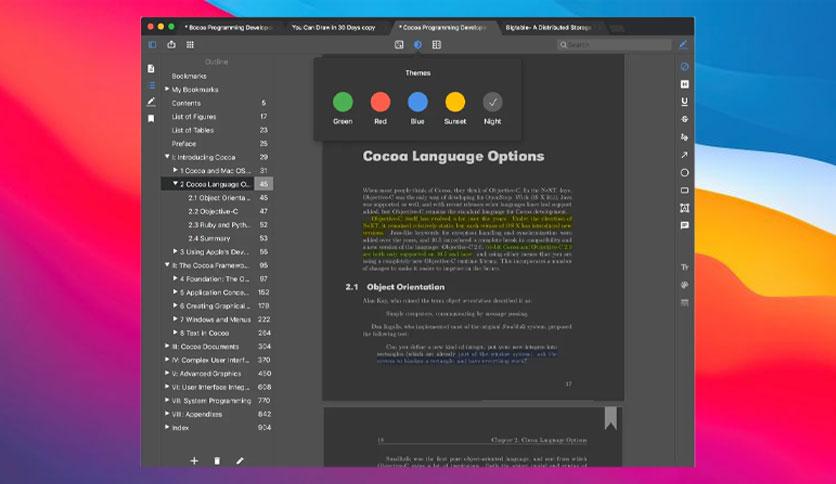Switch to two-page layout icon
The height and width of the screenshot is (484, 836).
437,45
